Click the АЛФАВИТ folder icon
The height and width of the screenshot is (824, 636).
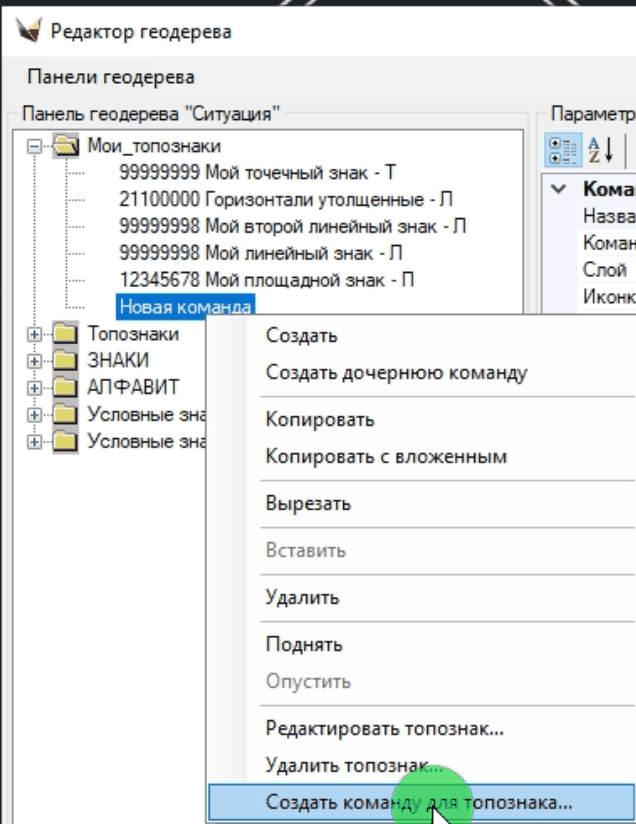tap(66, 386)
